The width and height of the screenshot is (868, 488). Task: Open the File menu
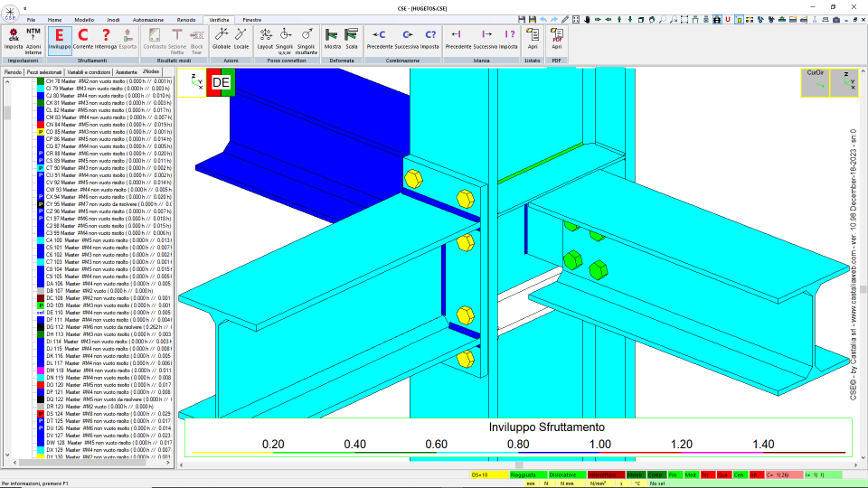coord(31,20)
